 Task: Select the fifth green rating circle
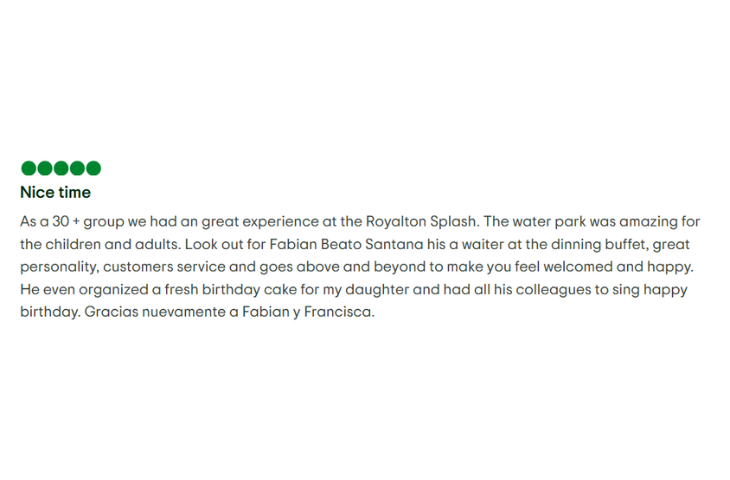(94, 168)
